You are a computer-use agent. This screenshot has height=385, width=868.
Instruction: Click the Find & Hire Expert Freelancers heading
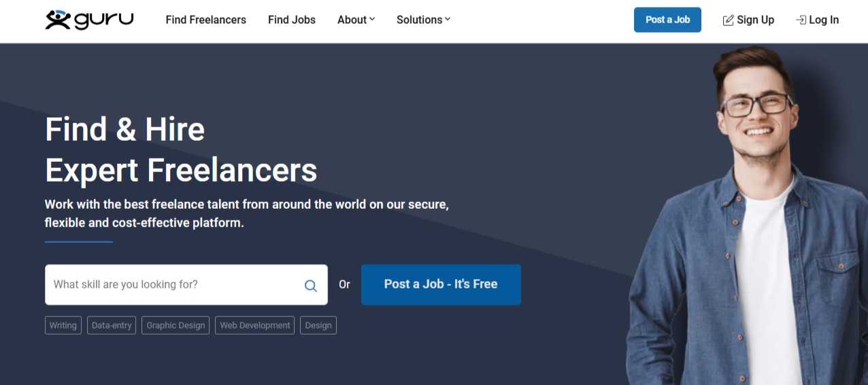point(181,150)
